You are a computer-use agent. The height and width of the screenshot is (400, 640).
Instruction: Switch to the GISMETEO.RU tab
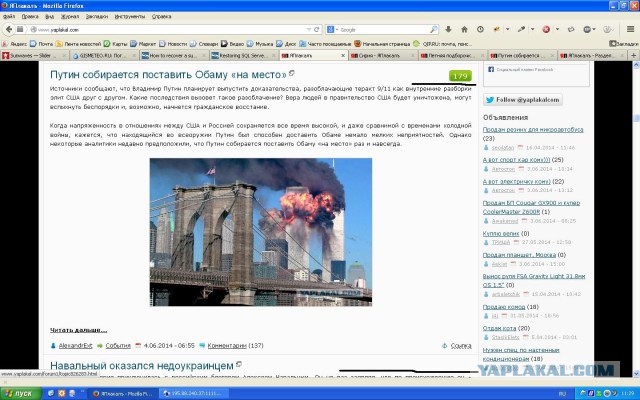click(x=102, y=56)
